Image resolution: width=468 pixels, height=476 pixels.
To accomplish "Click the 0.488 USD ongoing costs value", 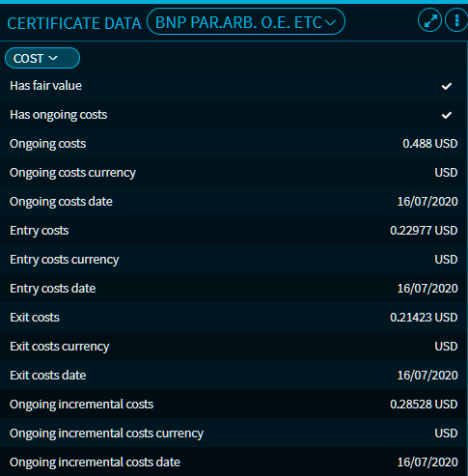I will pos(429,144).
